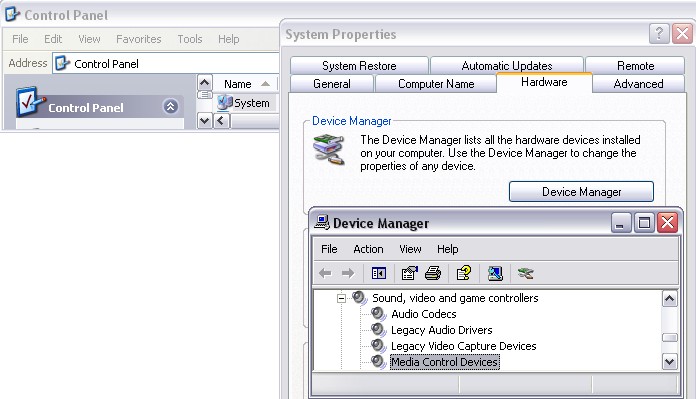The height and width of the screenshot is (399, 696).
Task: Open the Help menu in Device Manager
Action: coord(447,249)
